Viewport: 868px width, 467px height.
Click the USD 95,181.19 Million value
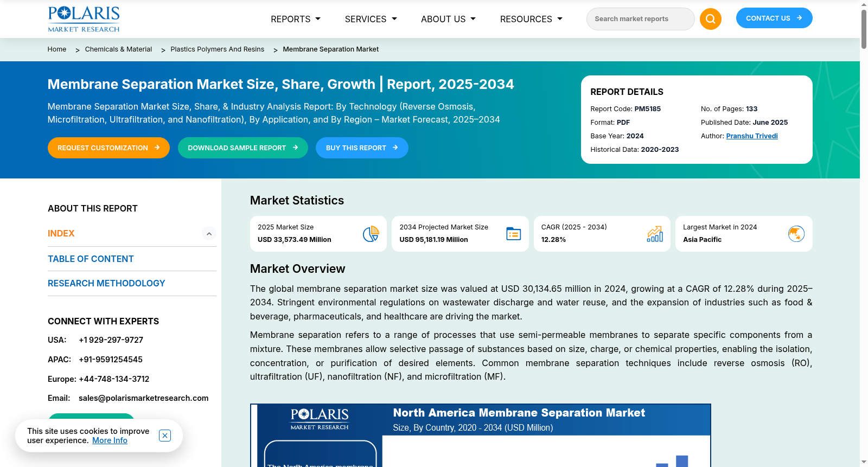(x=433, y=240)
